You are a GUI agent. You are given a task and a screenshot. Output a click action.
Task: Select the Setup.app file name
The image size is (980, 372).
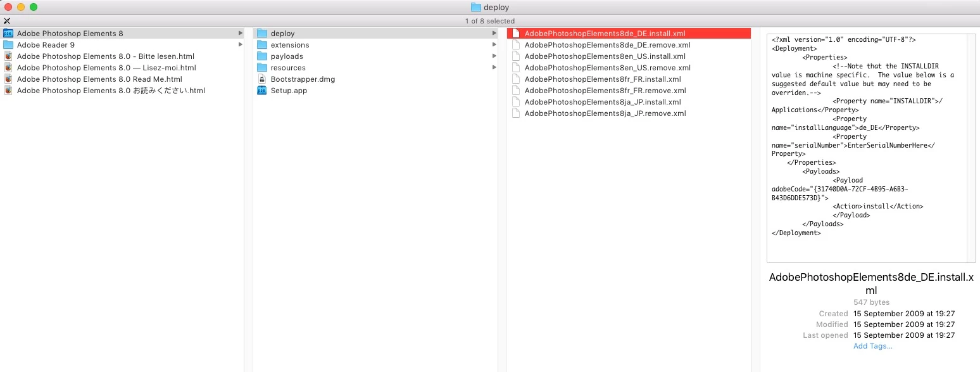tap(289, 91)
